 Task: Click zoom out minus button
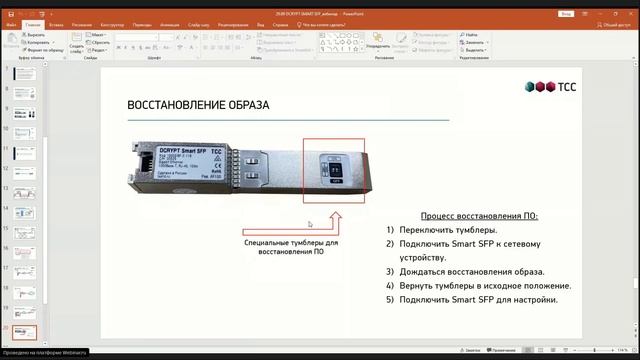tap(575, 350)
